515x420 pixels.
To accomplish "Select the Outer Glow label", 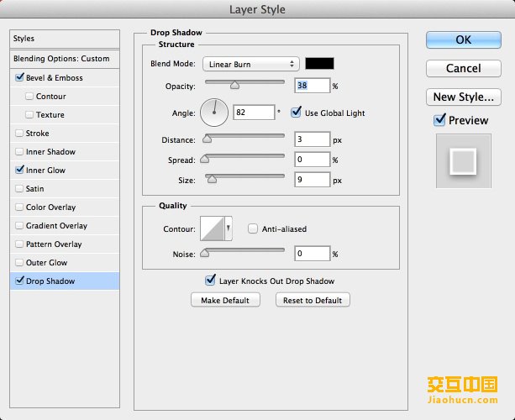I will click(47, 263).
